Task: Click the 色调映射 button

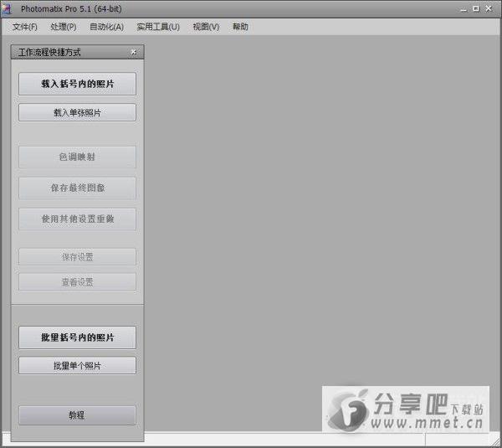Action: (77, 157)
